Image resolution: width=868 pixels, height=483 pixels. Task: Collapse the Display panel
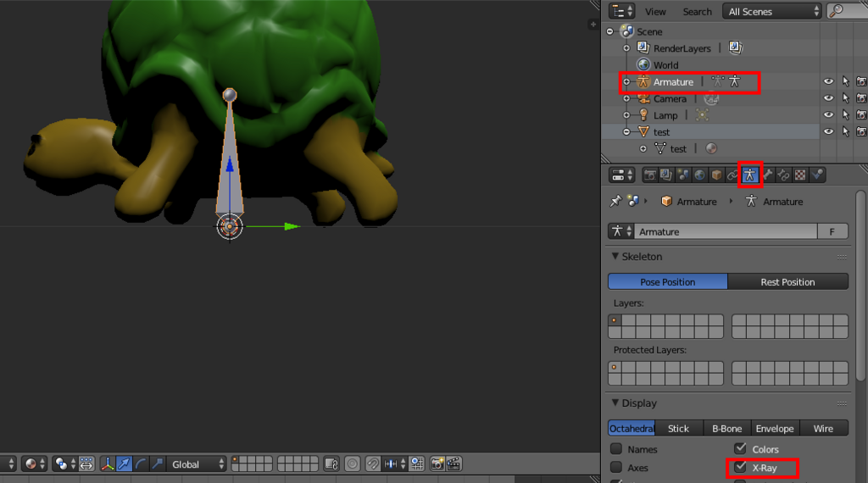click(x=615, y=402)
